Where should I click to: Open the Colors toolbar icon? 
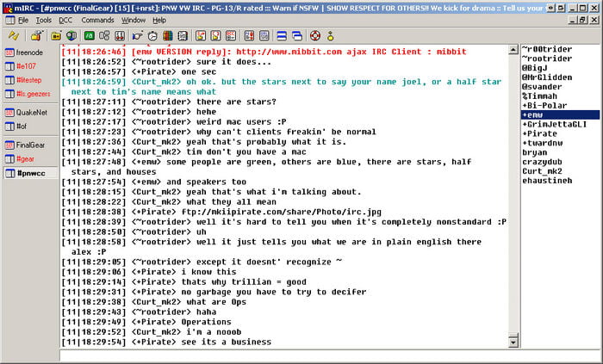168,36
